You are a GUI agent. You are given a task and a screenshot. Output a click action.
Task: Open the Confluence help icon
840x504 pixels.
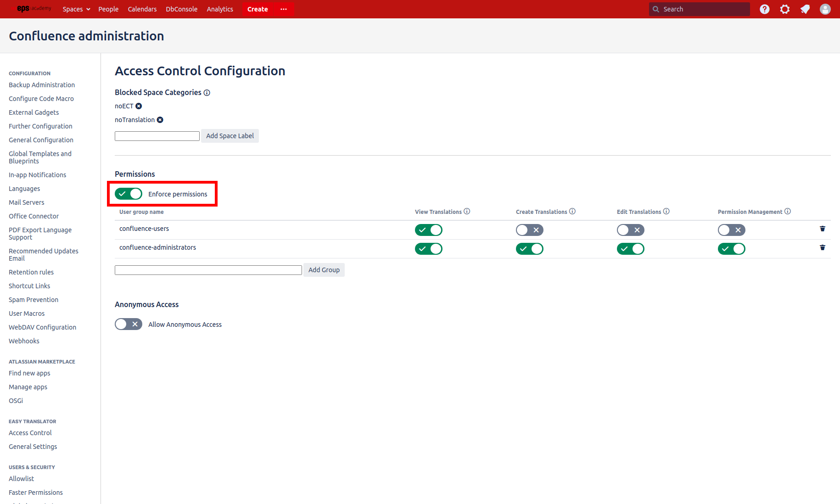(764, 9)
